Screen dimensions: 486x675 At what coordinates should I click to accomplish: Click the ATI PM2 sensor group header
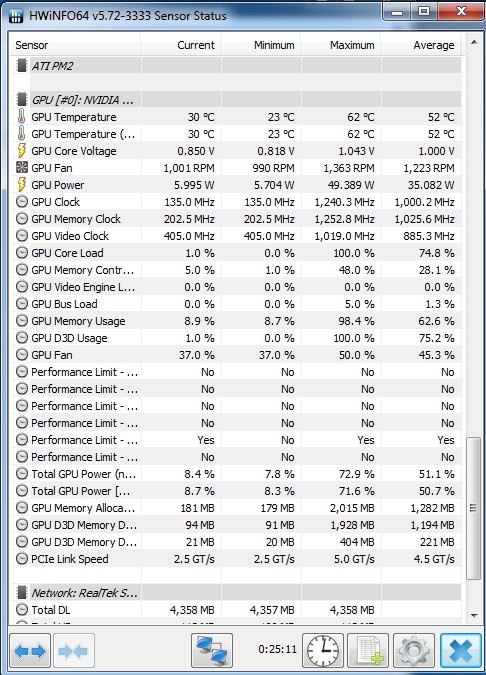[236, 66]
